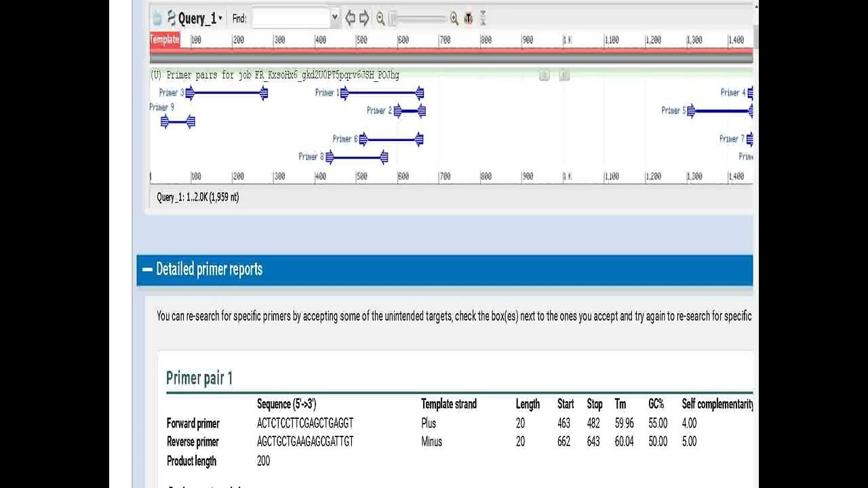Click the forward primer Tm value 59.96

coord(624,423)
